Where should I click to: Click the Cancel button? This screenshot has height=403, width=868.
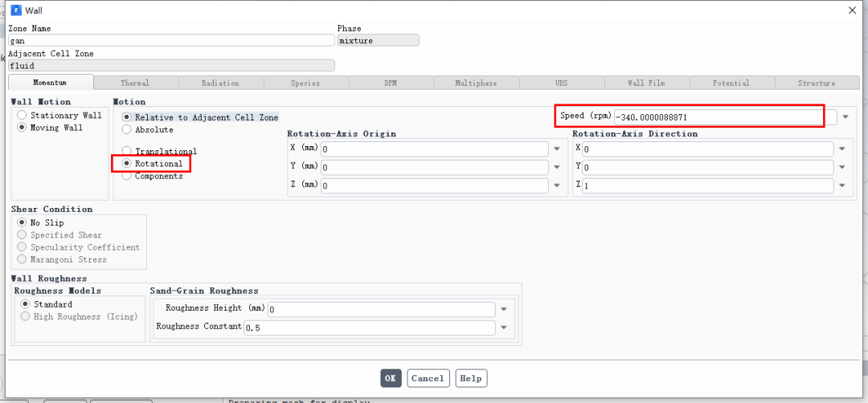pos(428,378)
